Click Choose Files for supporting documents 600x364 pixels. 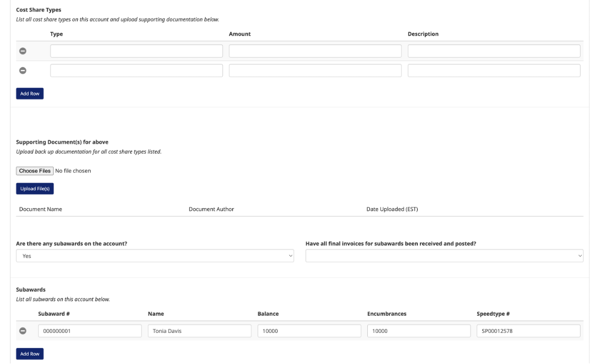[34, 171]
